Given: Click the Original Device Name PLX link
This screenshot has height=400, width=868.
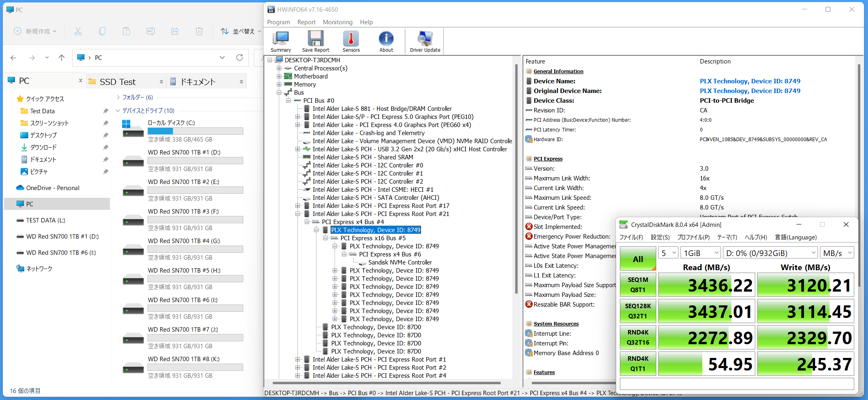Looking at the screenshot, I should click(750, 91).
